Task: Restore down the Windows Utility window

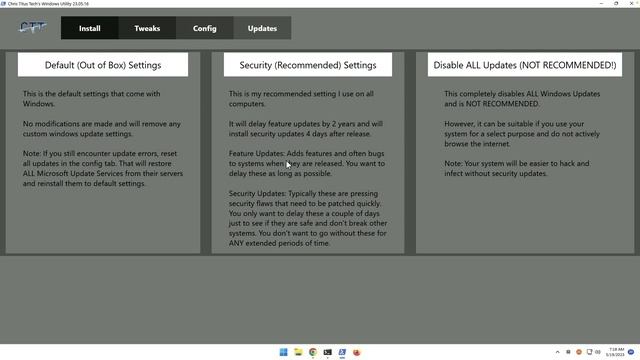Action: click(x=616, y=3)
